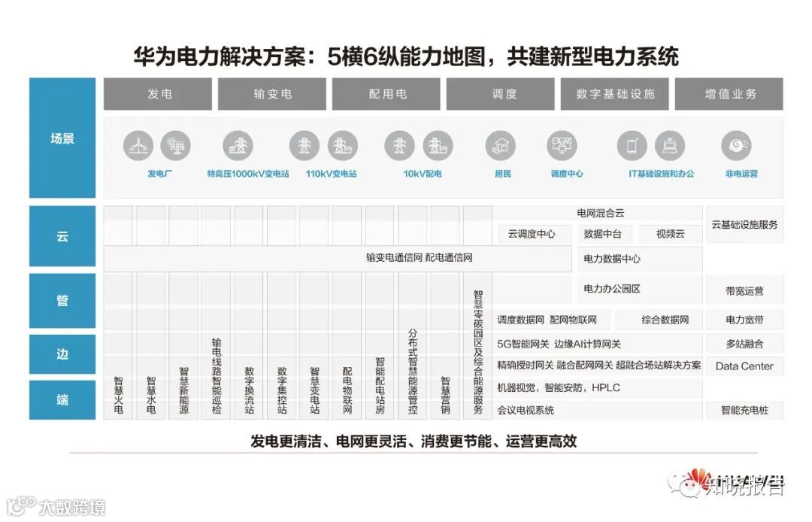The width and height of the screenshot is (812, 522).
Task: Select the 配用电 column header
Action: (386, 94)
